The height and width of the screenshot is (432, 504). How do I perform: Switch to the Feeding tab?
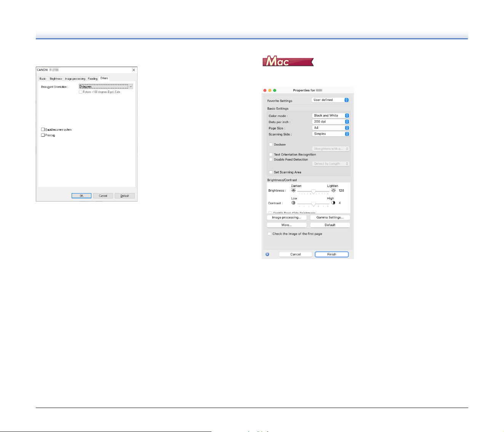[x=93, y=78]
